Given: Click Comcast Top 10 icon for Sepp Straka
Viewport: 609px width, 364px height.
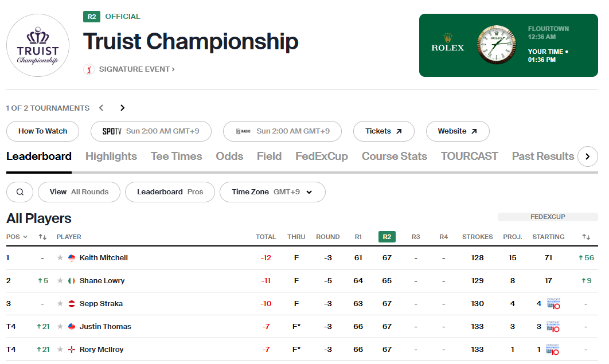Looking at the screenshot, I should coord(553,304).
